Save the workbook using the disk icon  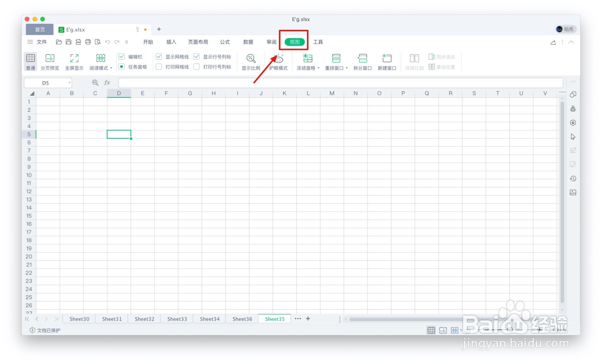tap(69, 42)
